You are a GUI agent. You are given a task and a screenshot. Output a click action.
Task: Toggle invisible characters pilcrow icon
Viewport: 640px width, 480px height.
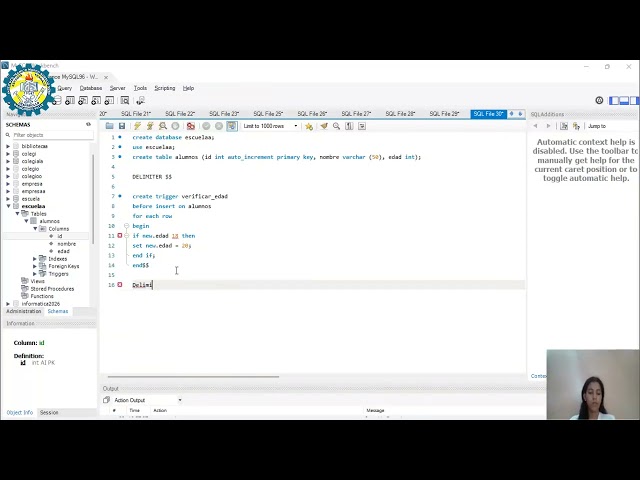pos(349,126)
